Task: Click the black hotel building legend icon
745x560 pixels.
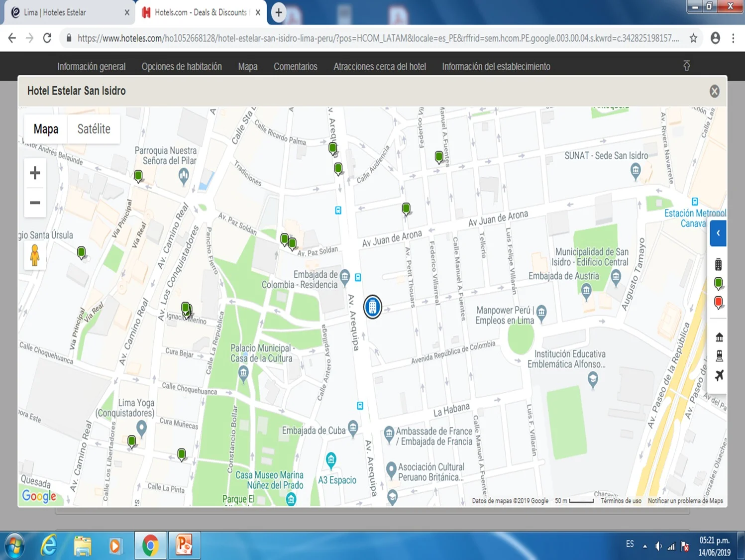Action: [718, 264]
